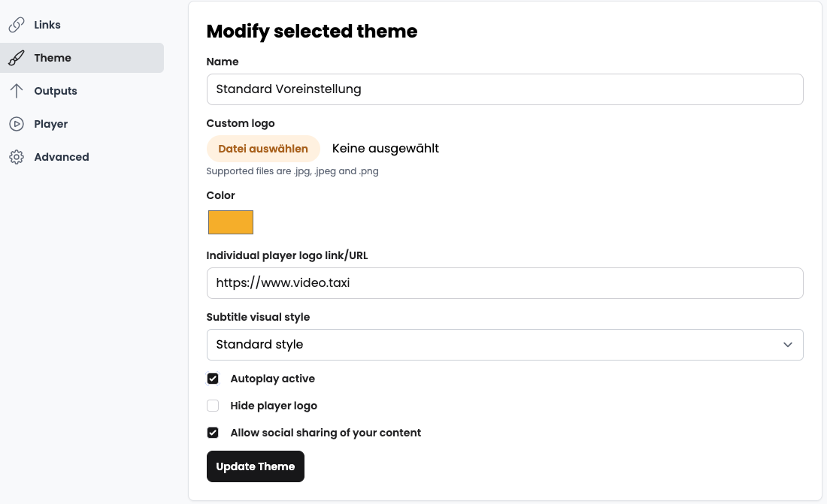Open the orange Color swatch picker

click(x=231, y=222)
